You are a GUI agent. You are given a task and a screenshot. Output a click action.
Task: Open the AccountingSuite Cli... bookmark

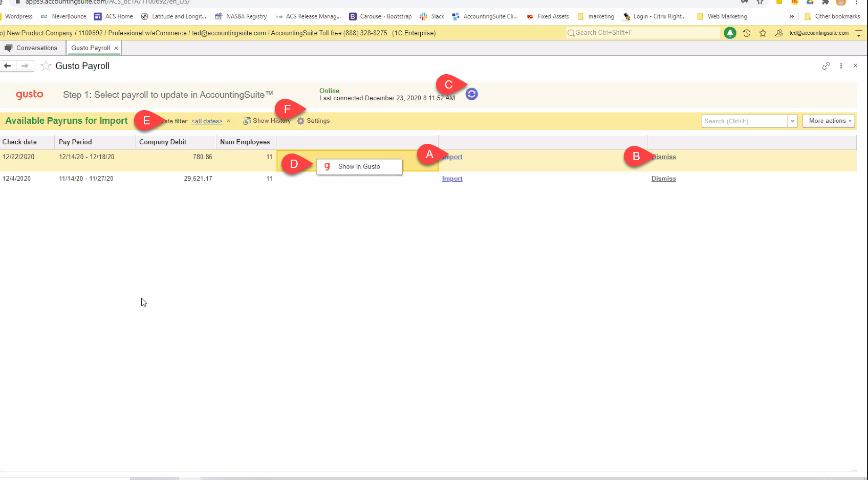485,16
